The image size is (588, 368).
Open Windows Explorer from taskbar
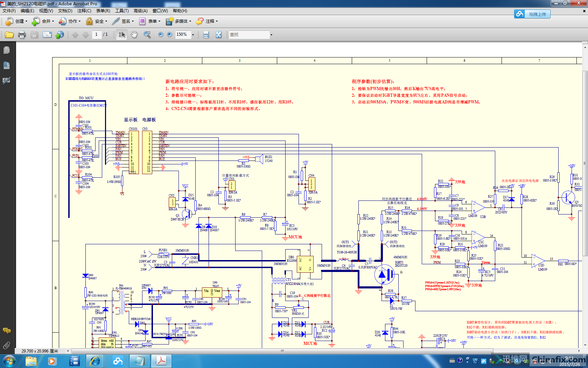point(31,361)
